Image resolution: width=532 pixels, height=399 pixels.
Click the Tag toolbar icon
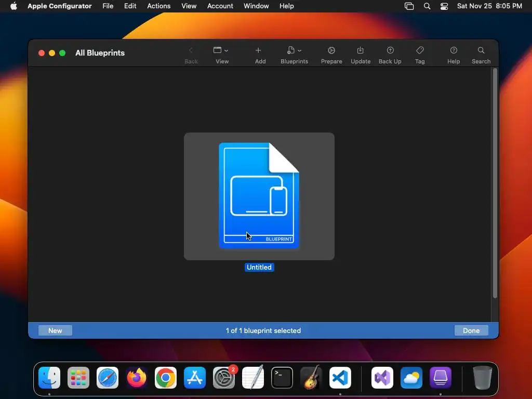tap(420, 55)
